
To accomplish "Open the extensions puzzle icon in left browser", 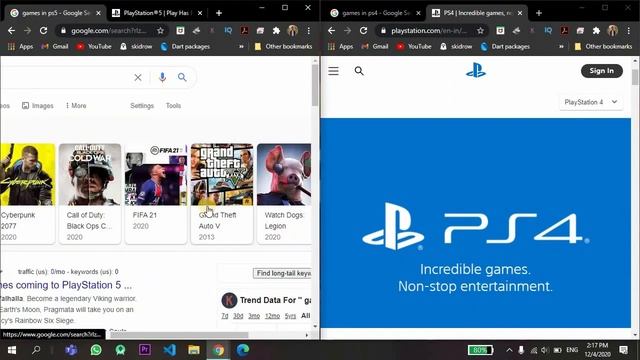I will tap(276, 31).
